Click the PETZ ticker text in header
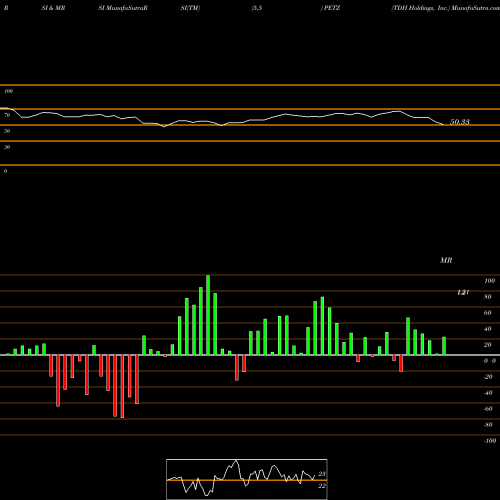The height and width of the screenshot is (500, 500). click(332, 8)
